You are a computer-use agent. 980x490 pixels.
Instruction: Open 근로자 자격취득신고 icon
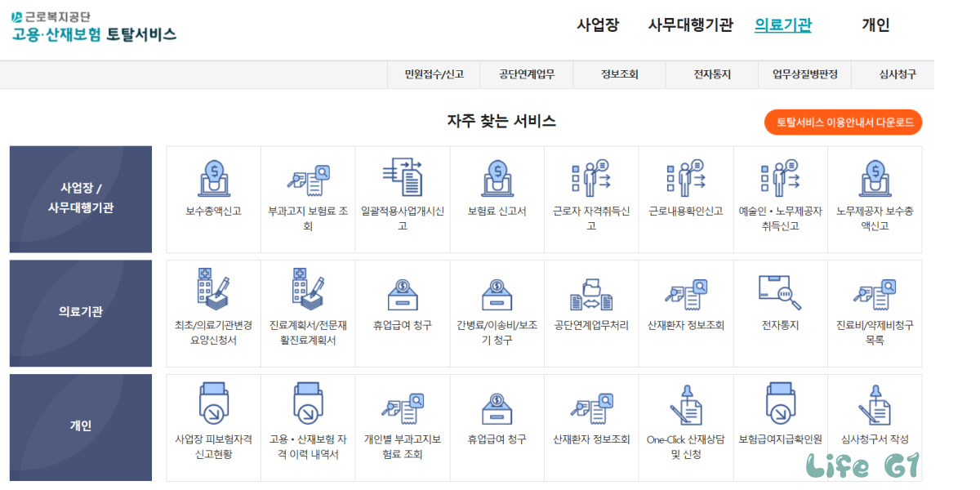pos(591,178)
